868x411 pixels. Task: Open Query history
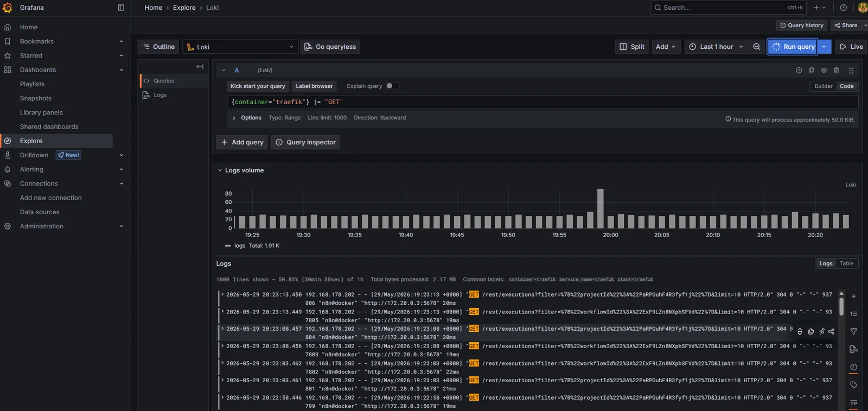click(802, 25)
